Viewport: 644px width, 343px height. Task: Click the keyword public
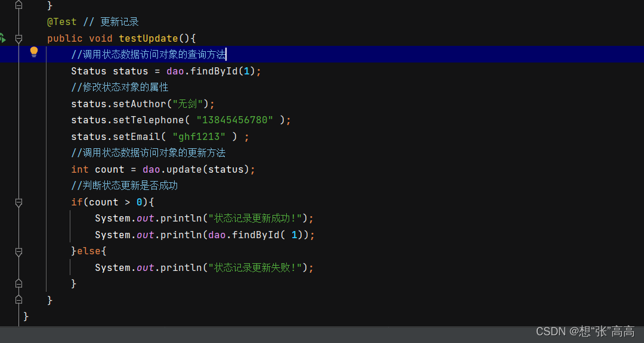[x=65, y=38]
